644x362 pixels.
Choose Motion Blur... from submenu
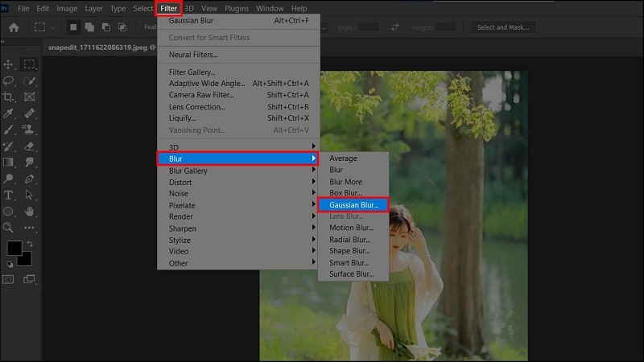[353, 228]
